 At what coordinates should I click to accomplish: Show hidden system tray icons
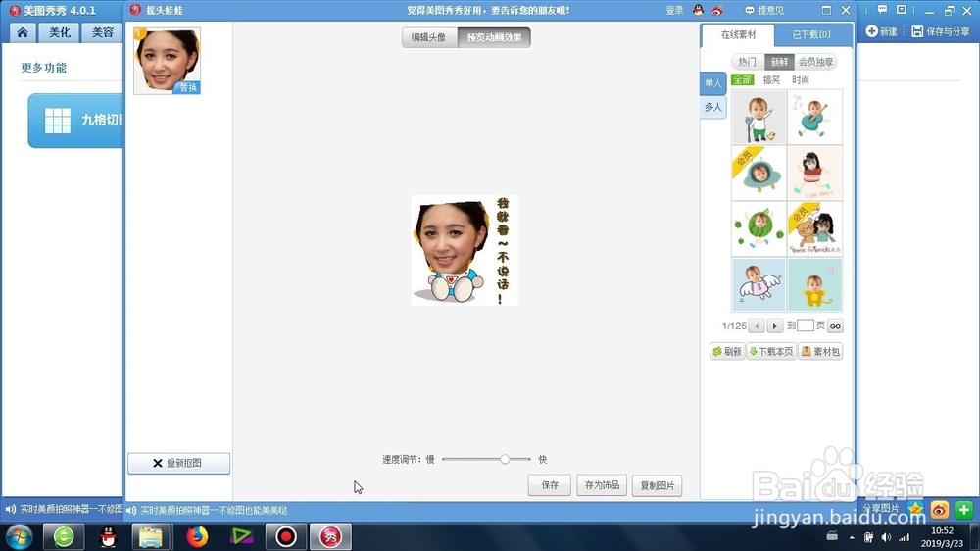point(852,537)
